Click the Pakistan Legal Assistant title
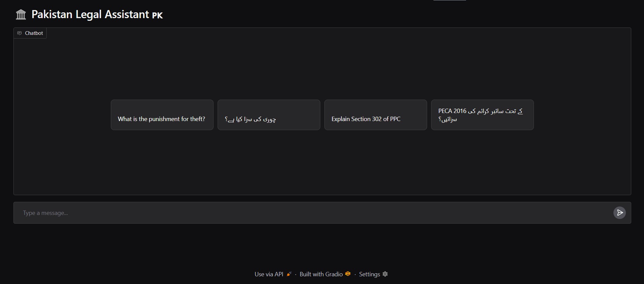 point(90,14)
